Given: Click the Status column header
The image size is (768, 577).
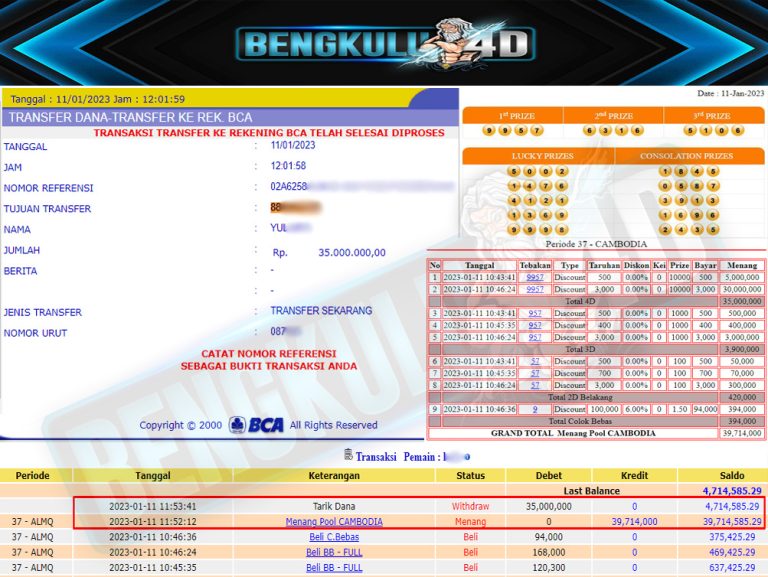Looking at the screenshot, I should click(x=470, y=475).
